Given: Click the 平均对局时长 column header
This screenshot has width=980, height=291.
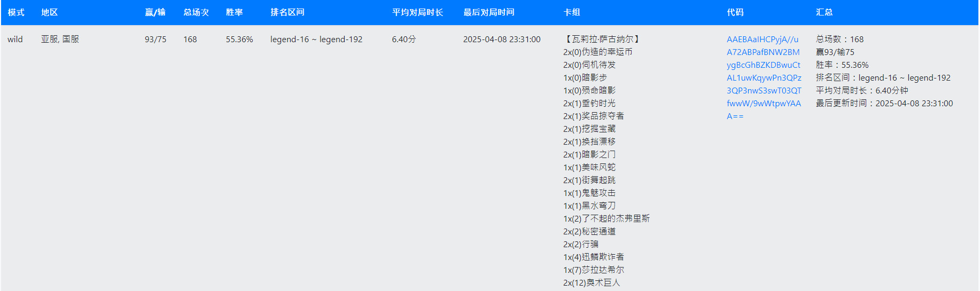Looking at the screenshot, I should click(x=417, y=12).
